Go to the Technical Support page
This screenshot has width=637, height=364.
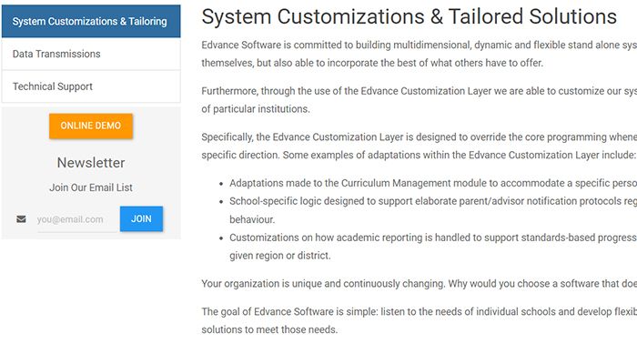tap(53, 86)
